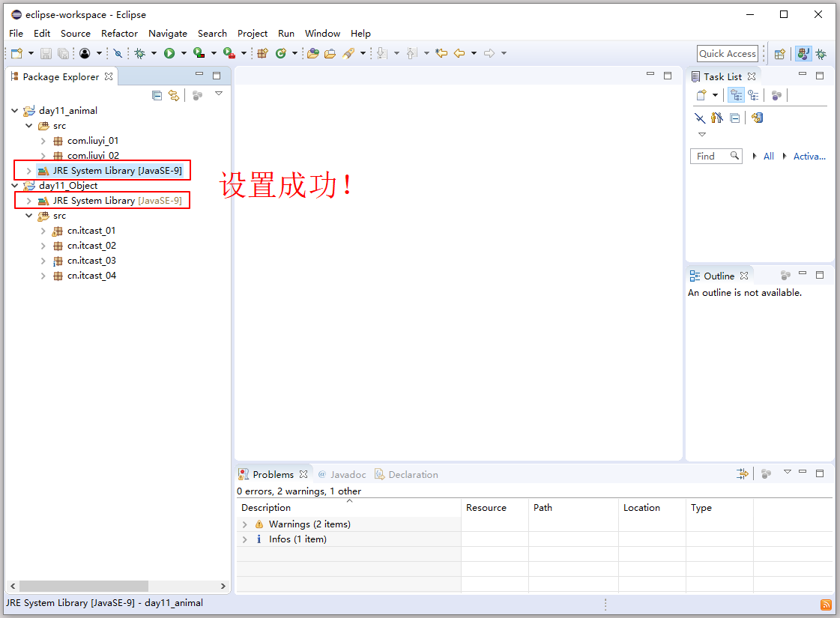
Task: Collapse the day11_animal project node
Action: coord(14,111)
